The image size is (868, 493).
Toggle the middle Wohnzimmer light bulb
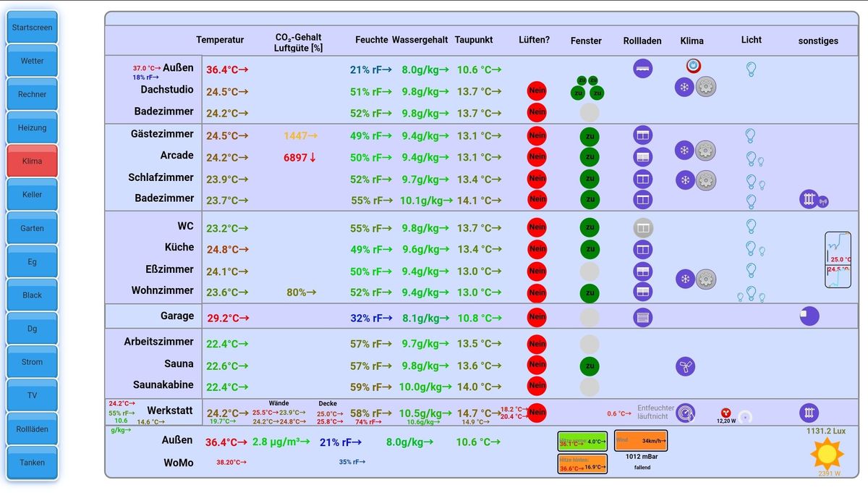pyautogui.click(x=751, y=292)
